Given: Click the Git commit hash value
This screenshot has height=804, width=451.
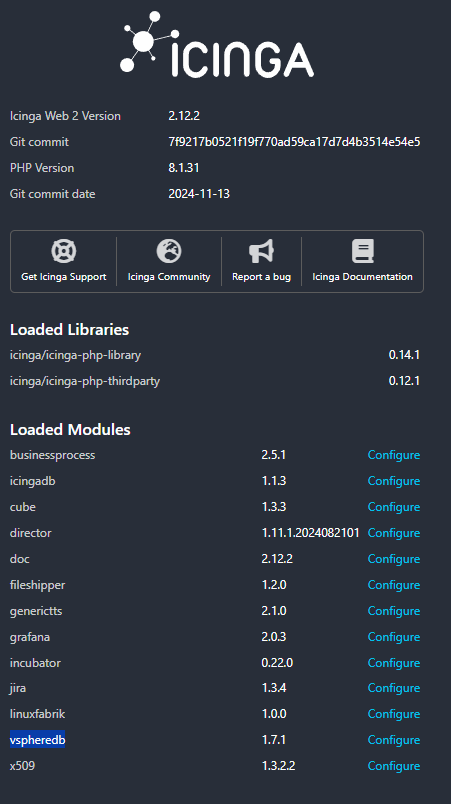Looking at the screenshot, I should [294, 142].
